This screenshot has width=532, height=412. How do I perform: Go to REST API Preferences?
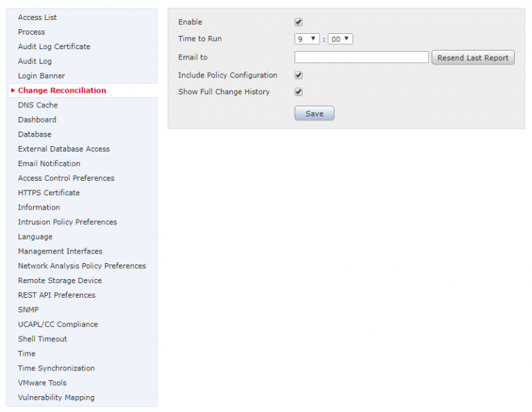[x=57, y=295]
